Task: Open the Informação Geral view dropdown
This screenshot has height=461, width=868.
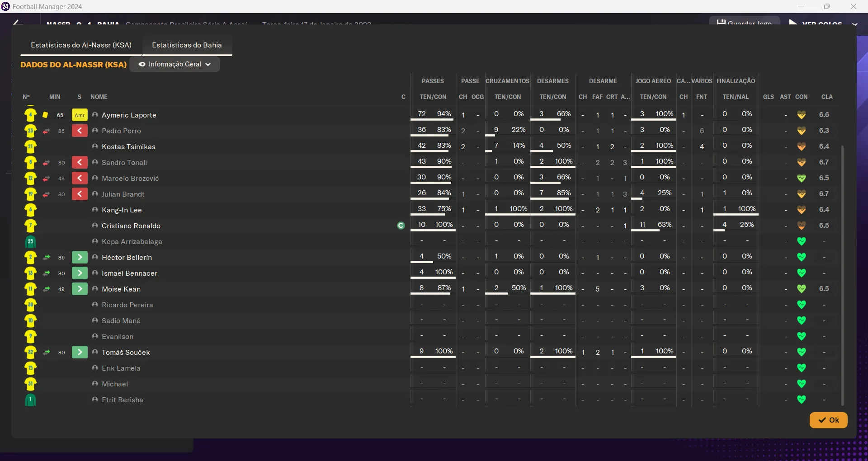Action: point(175,64)
